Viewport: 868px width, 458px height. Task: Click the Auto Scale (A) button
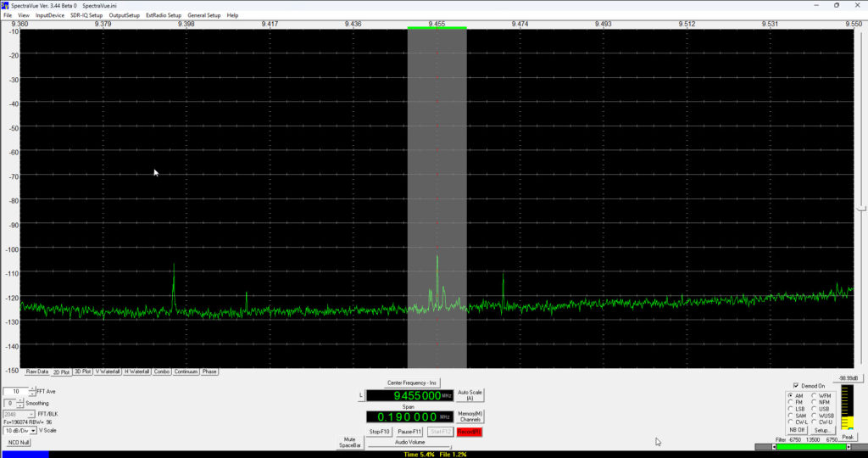pyautogui.click(x=470, y=395)
